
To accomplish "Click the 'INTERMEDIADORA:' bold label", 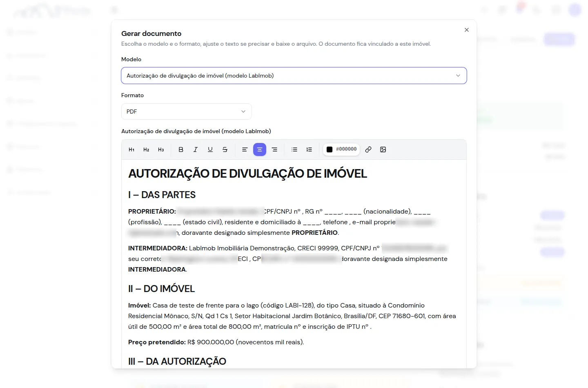I will (158, 248).
